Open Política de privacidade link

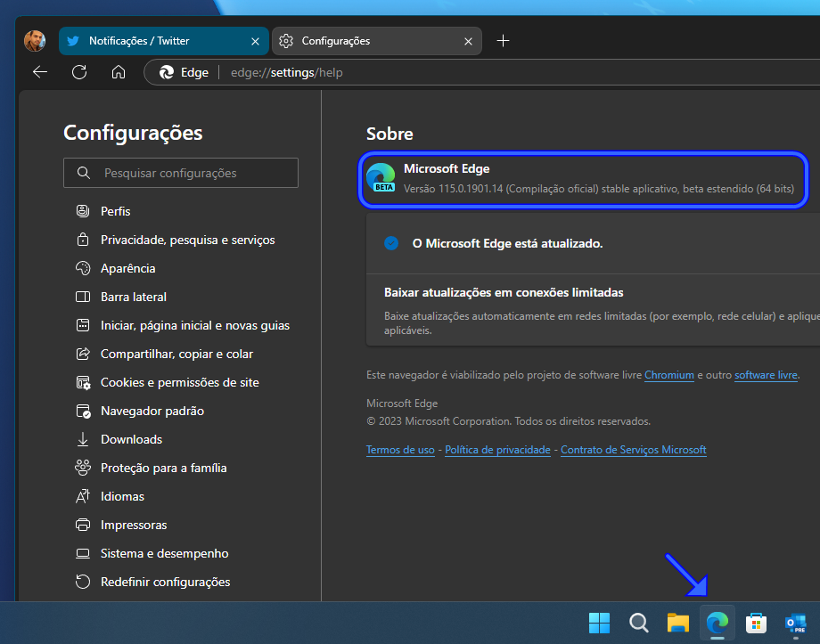pyautogui.click(x=497, y=450)
